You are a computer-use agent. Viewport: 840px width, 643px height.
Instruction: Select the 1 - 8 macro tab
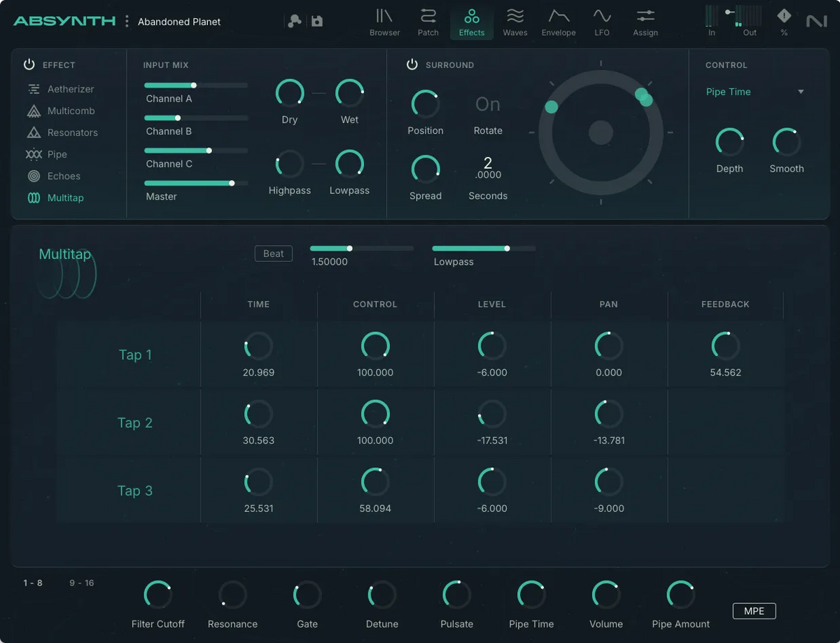pyautogui.click(x=33, y=582)
